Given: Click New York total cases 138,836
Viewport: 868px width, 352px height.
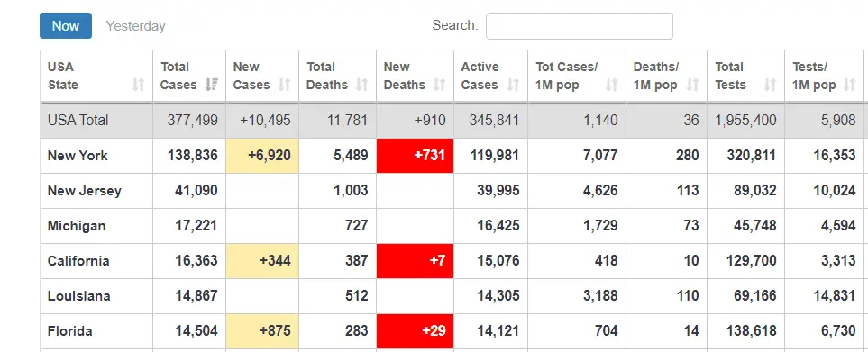Looking at the screenshot, I should point(193,155).
